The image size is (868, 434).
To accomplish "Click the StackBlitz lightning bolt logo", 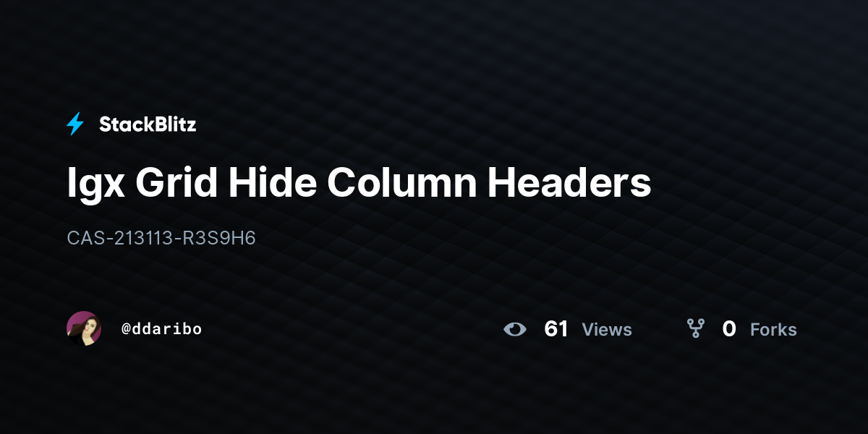I will tap(75, 124).
